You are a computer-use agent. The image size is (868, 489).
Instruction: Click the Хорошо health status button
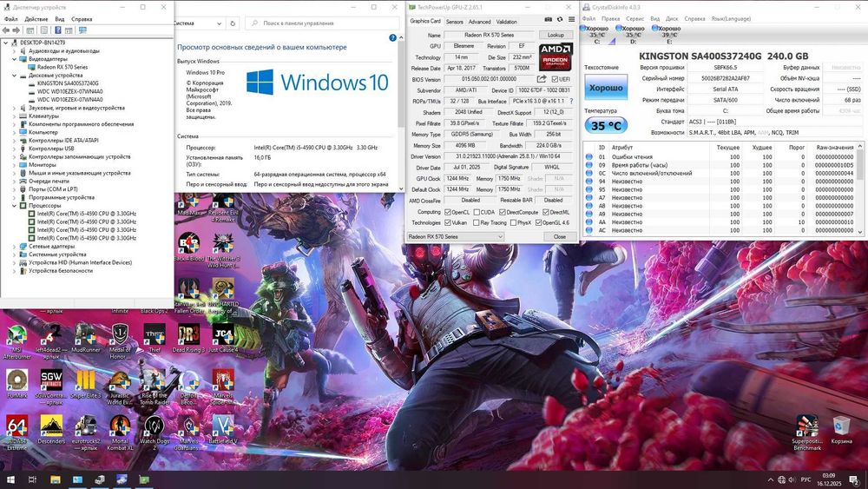click(x=606, y=88)
